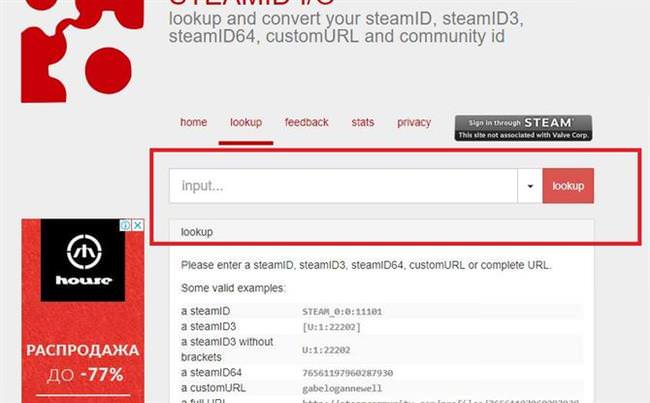
Task: Select the lookup navigation tab
Action: click(x=246, y=122)
